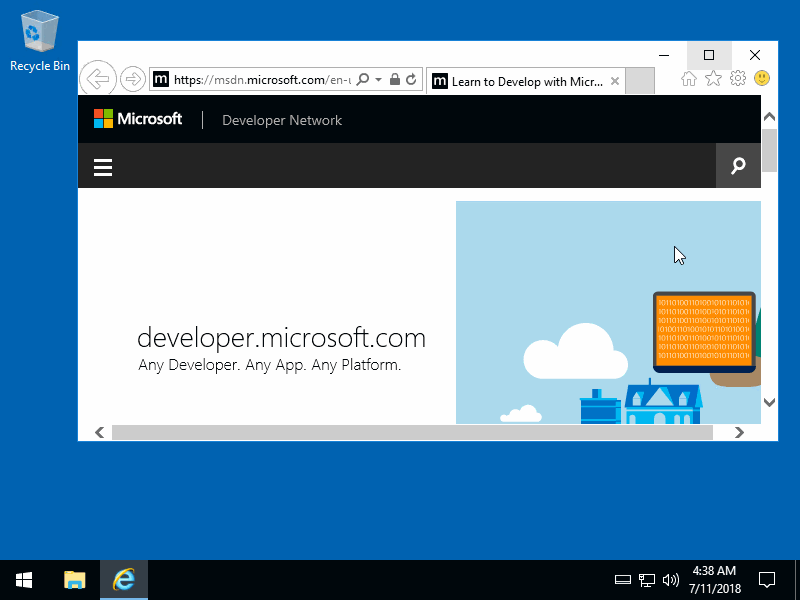800x600 pixels.
Task: Open the site search magnifier button
Action: 738,165
